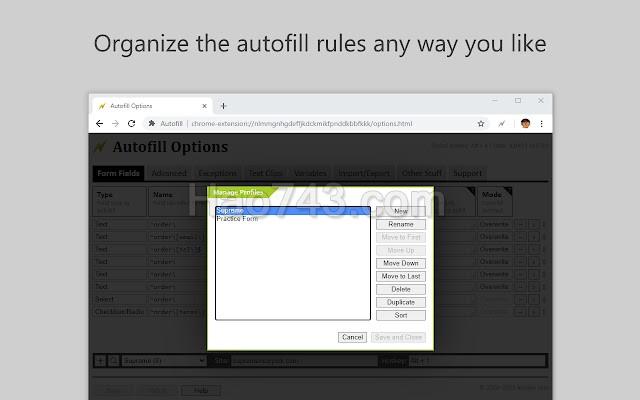Reload the Autofill Options page

point(131,124)
